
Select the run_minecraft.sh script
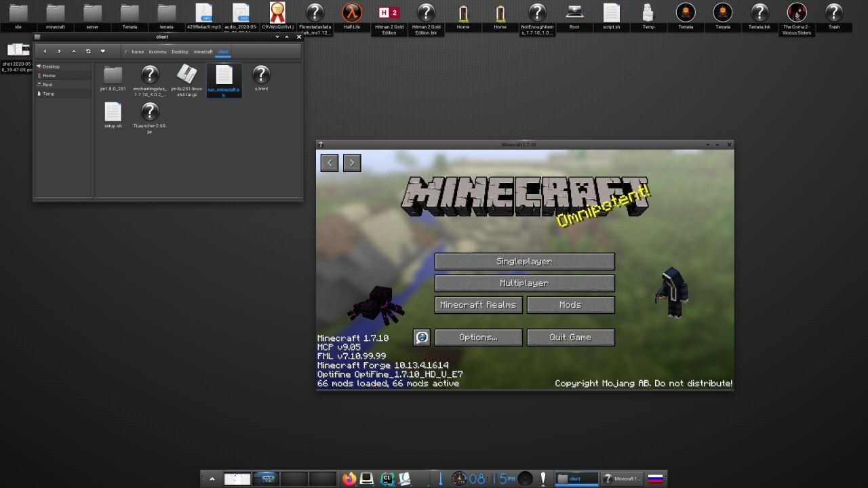224,81
